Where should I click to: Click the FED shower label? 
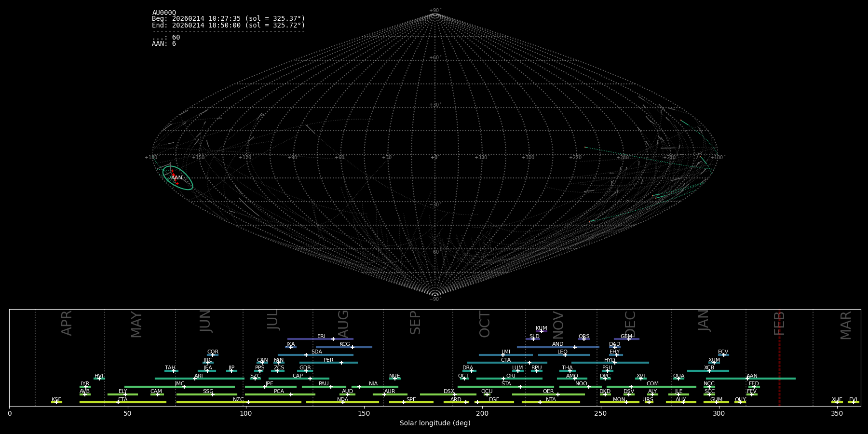click(x=754, y=384)
